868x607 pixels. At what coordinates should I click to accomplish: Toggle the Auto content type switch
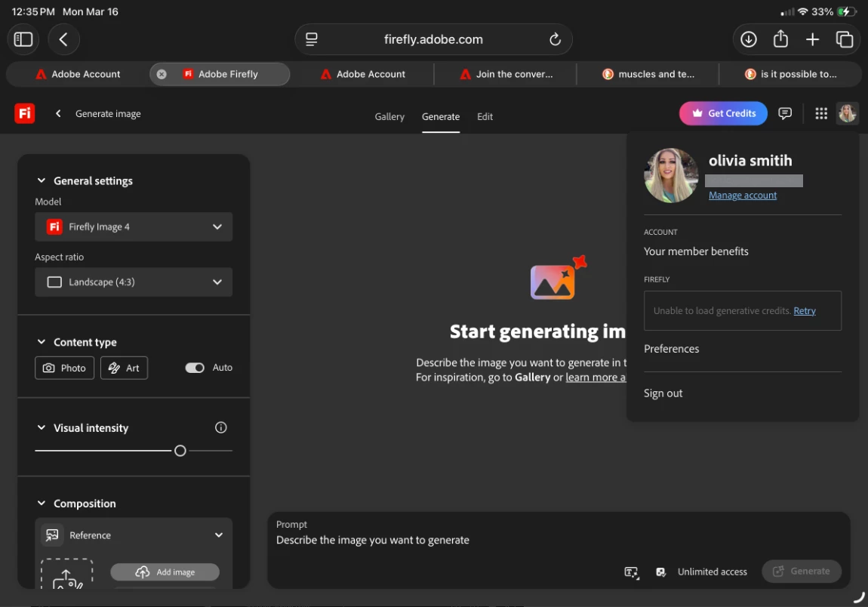point(195,368)
